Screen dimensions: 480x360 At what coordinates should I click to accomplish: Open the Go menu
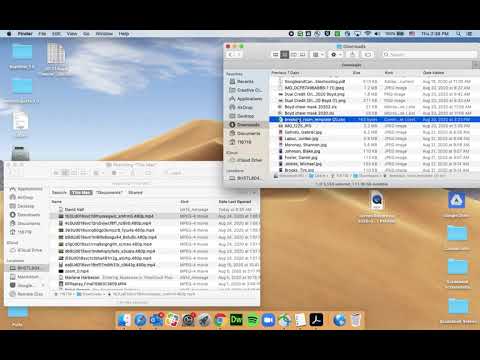pos(86,34)
